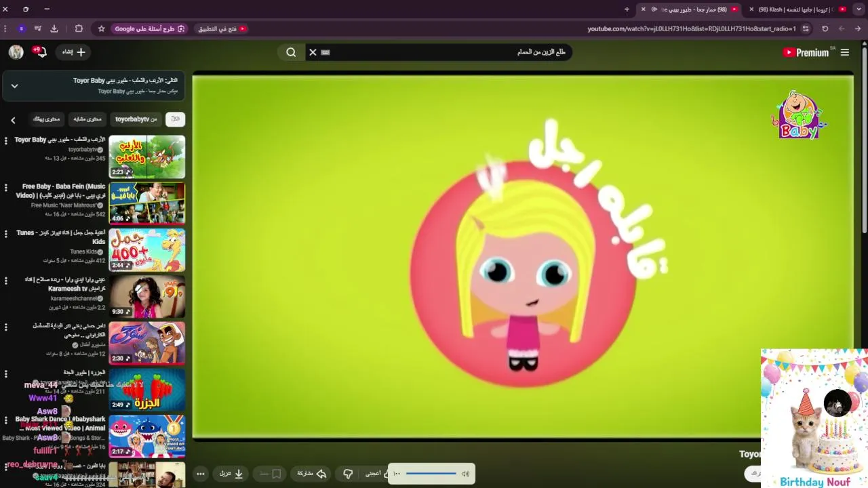The width and height of the screenshot is (868, 488).
Task: Open the Chrome downloads icon
Action: point(54,28)
